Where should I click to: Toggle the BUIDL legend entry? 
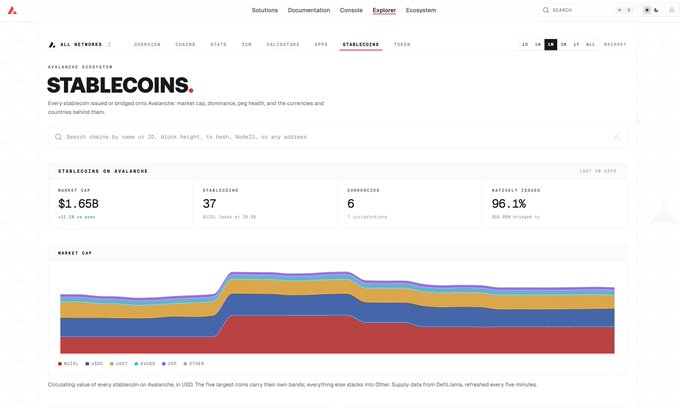click(x=69, y=364)
